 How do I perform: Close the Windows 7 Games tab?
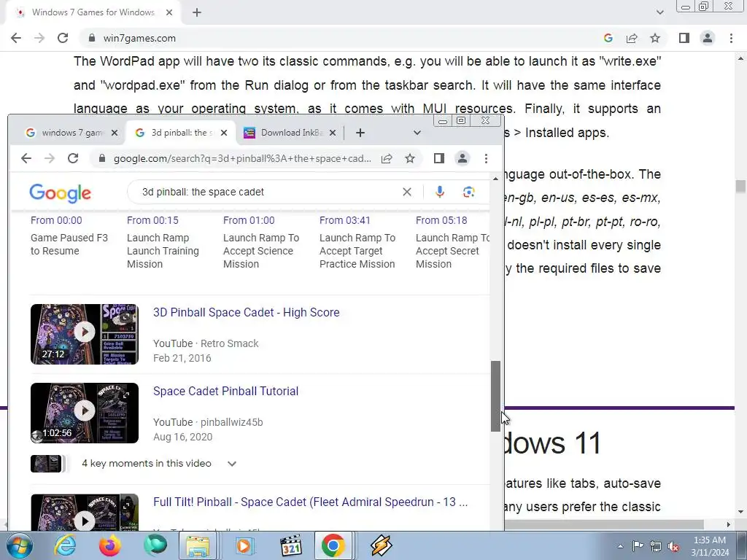click(169, 12)
